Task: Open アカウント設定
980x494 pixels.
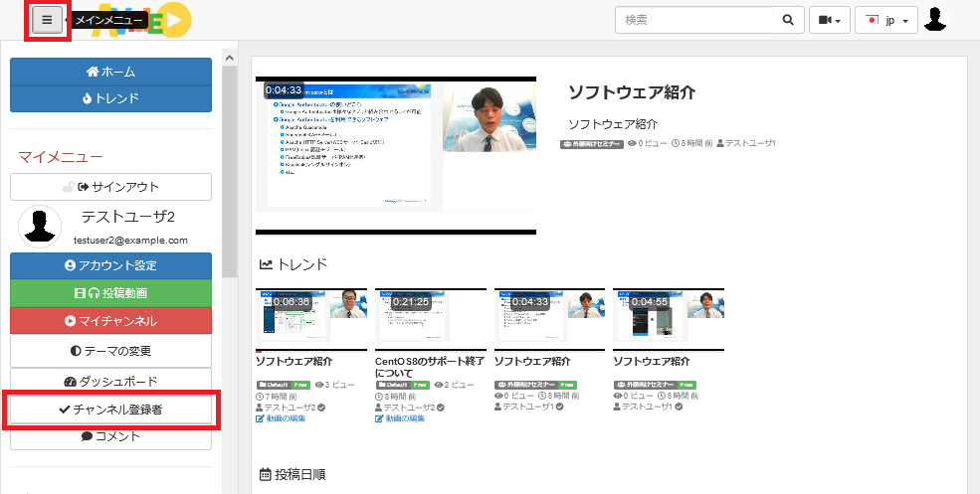Action: (x=110, y=266)
